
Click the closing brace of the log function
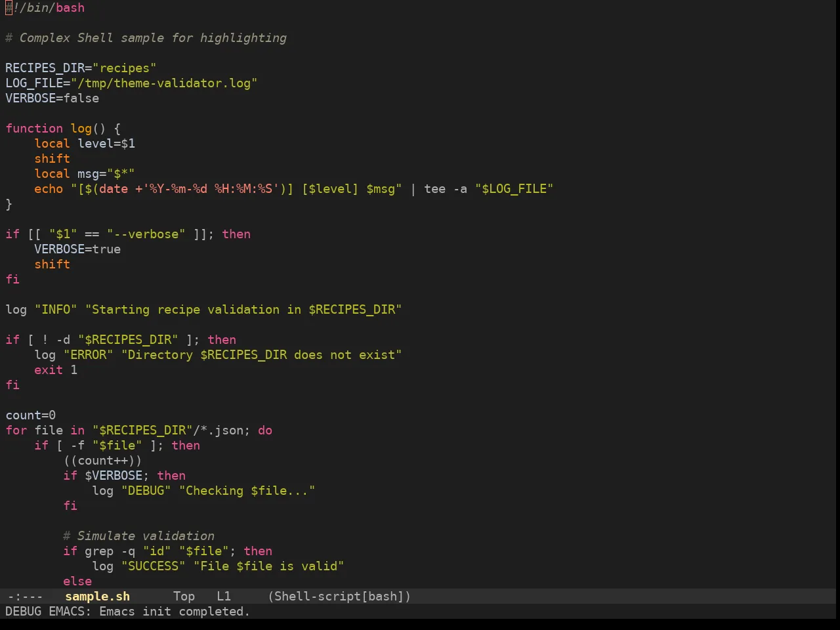pos(9,204)
